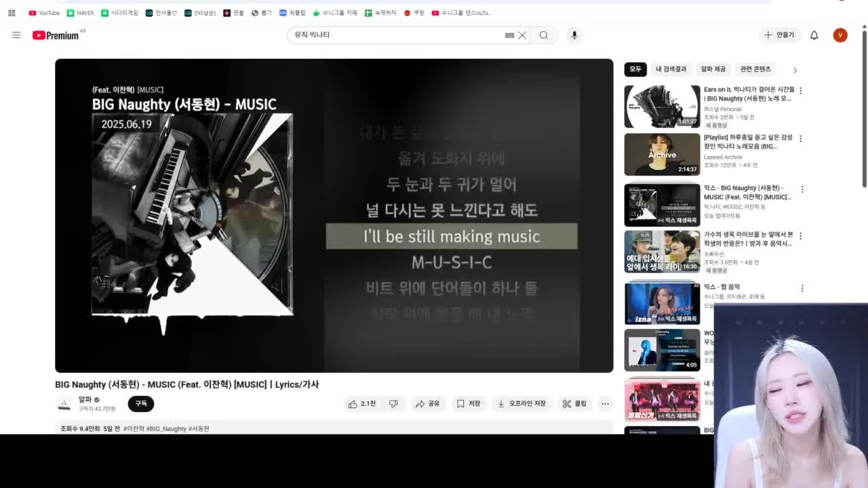Dislike the video with thumbs-down icon
868x488 pixels.
pyautogui.click(x=393, y=404)
